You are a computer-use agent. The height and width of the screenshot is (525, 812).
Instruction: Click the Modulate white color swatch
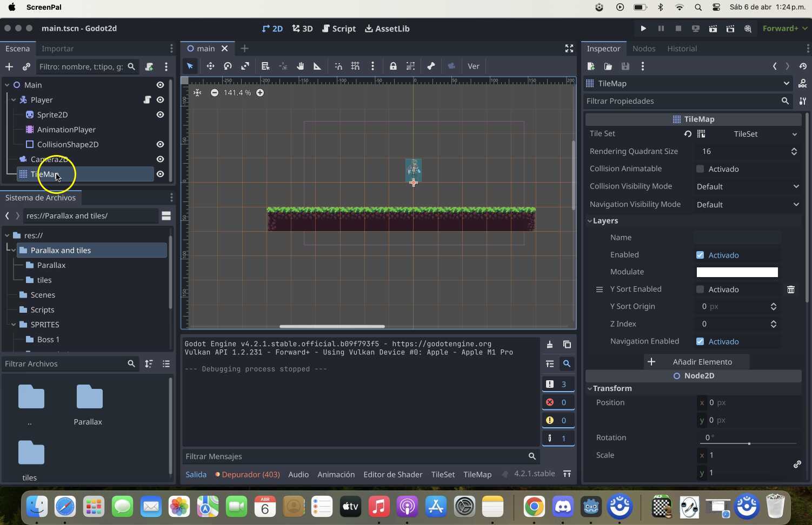[737, 272]
